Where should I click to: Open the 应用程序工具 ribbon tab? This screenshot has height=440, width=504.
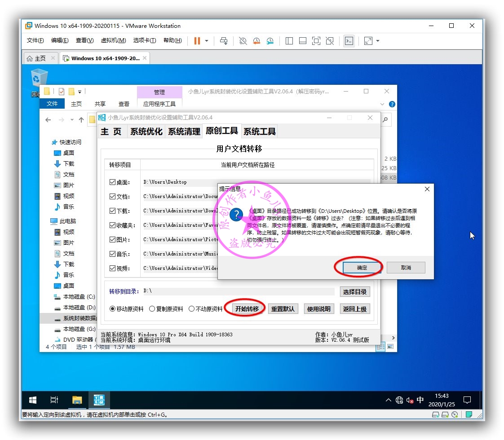[159, 104]
